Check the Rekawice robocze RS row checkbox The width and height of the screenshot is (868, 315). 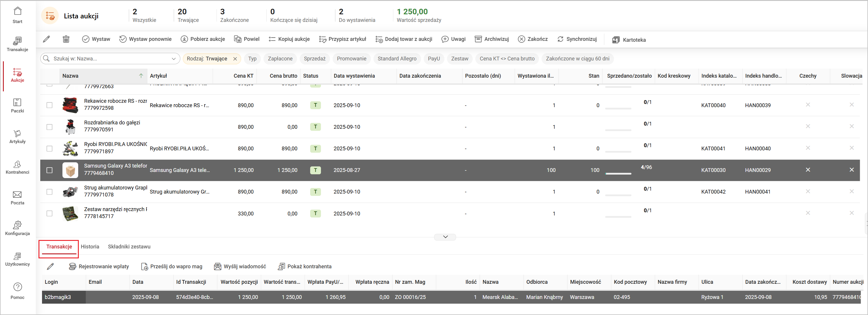click(x=50, y=105)
